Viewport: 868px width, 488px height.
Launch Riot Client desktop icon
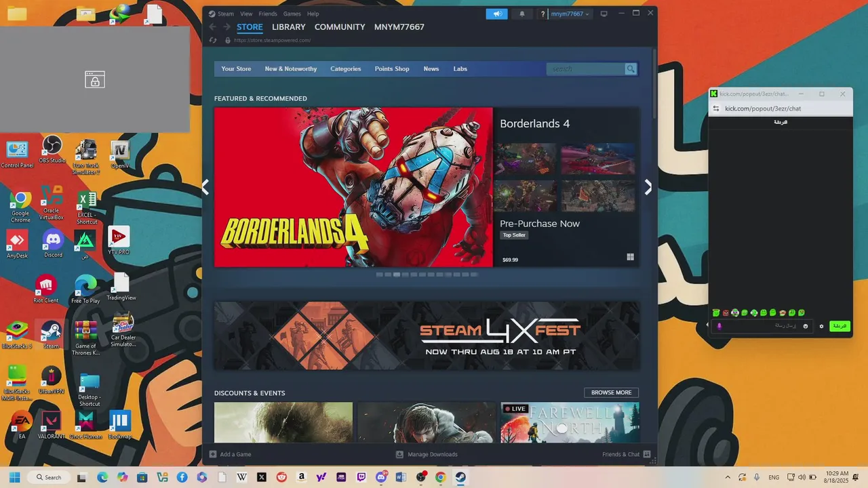[x=46, y=289]
